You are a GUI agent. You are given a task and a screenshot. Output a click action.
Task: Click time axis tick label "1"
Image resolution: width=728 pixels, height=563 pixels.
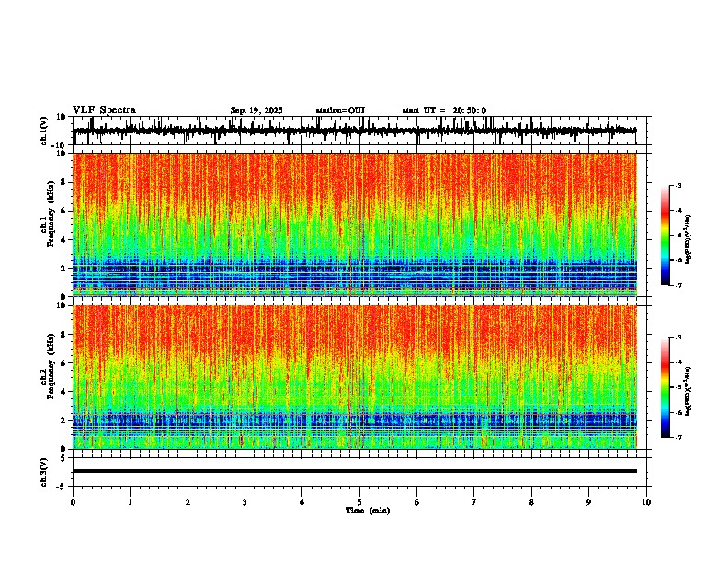point(130,502)
